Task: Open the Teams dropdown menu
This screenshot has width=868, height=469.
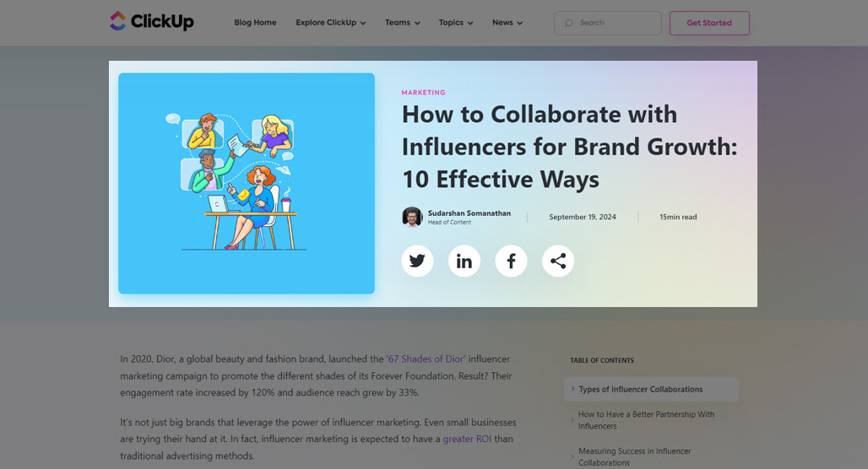Action: [403, 23]
